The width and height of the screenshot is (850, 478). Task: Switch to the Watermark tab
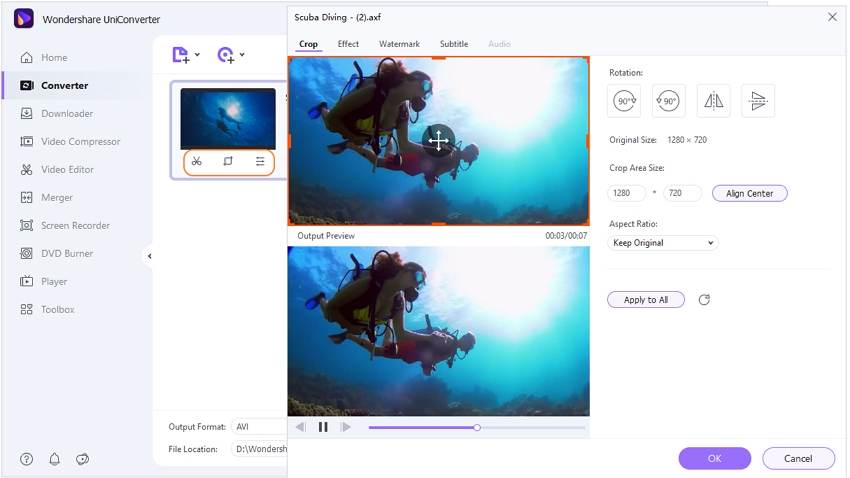coord(399,44)
